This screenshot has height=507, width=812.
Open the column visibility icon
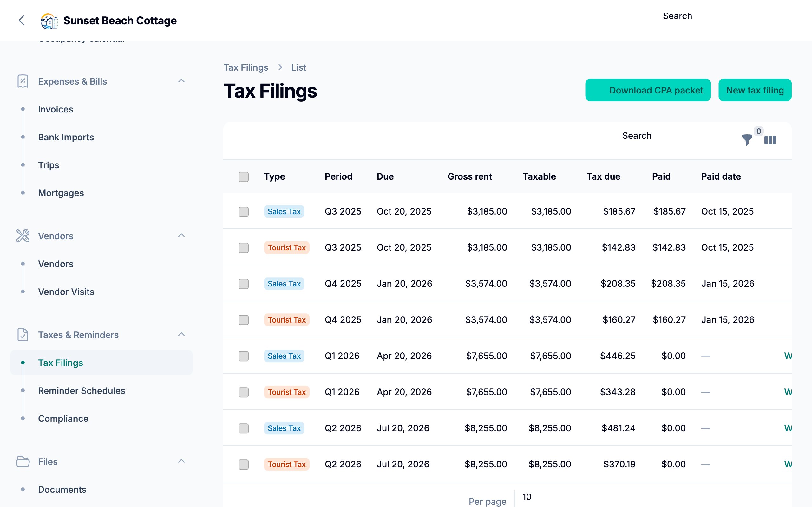[770, 140]
